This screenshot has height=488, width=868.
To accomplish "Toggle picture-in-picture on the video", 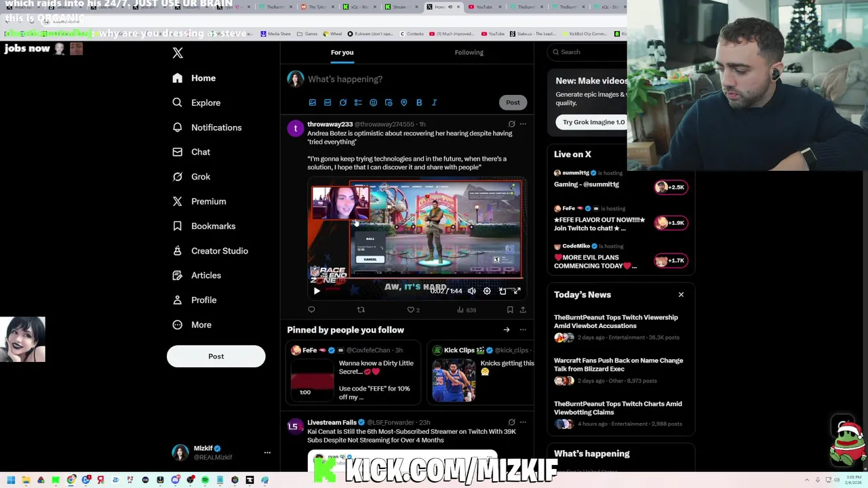I will (x=502, y=291).
